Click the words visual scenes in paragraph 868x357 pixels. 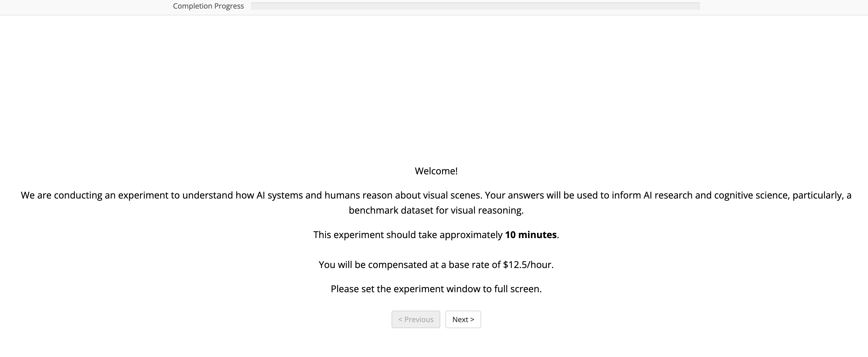tap(452, 195)
